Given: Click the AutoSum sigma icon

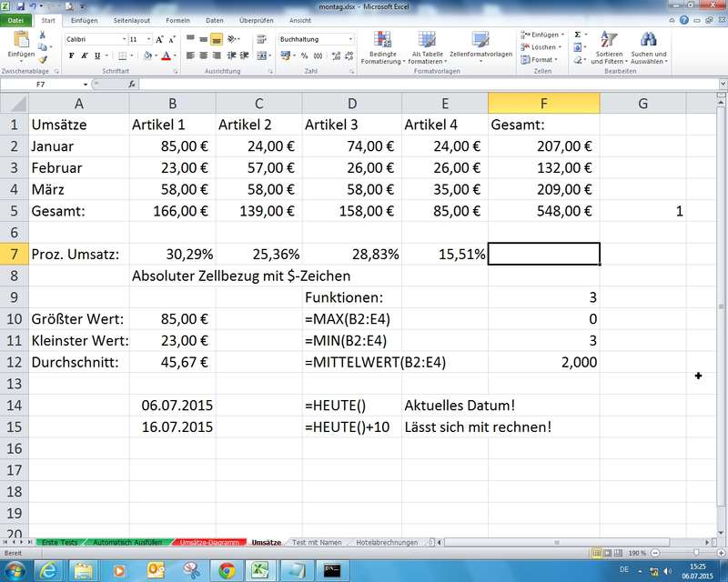Looking at the screenshot, I should (577, 34).
